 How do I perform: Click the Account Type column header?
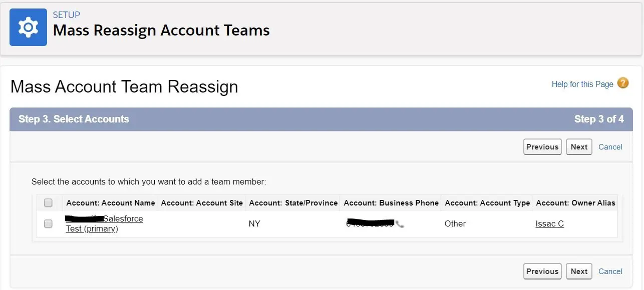pos(487,202)
